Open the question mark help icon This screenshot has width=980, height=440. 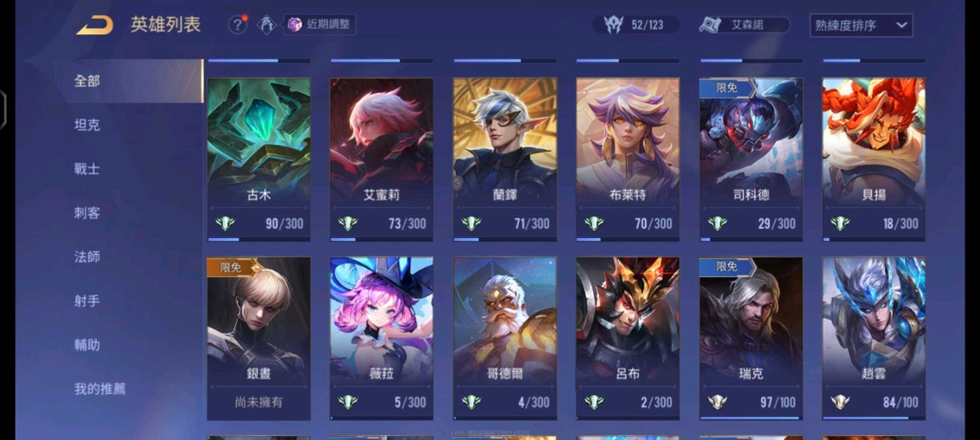238,25
